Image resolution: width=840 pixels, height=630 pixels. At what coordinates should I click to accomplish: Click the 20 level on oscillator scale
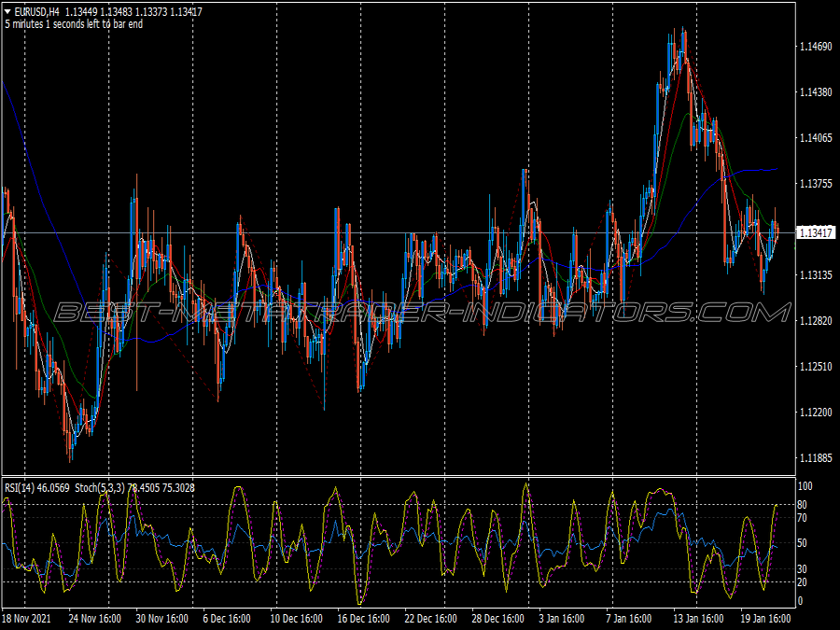click(802, 582)
